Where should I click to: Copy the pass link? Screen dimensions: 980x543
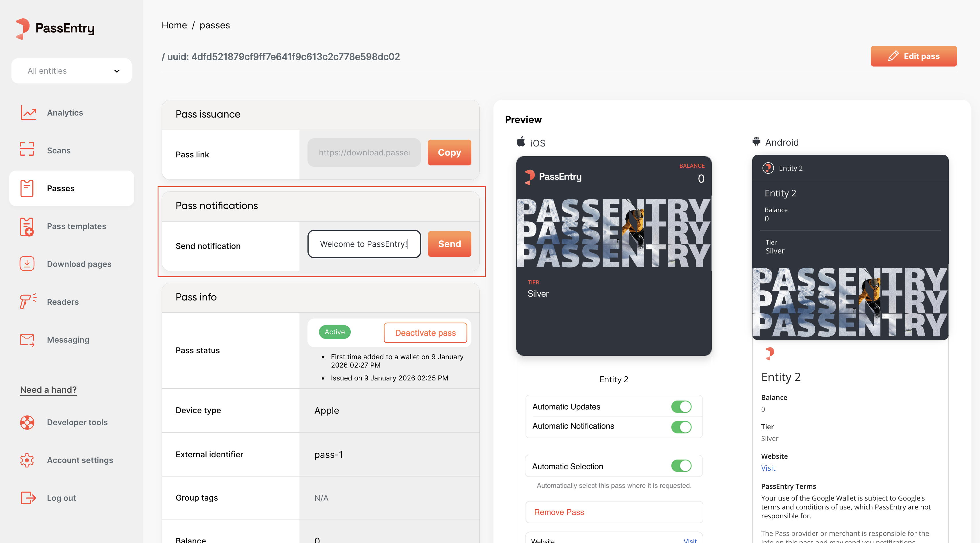coord(449,153)
